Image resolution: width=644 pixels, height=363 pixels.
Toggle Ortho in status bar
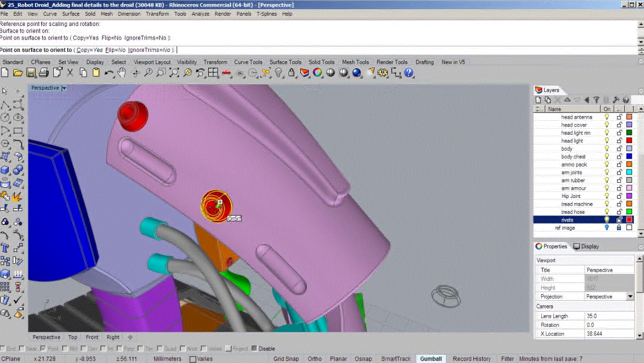(x=315, y=359)
